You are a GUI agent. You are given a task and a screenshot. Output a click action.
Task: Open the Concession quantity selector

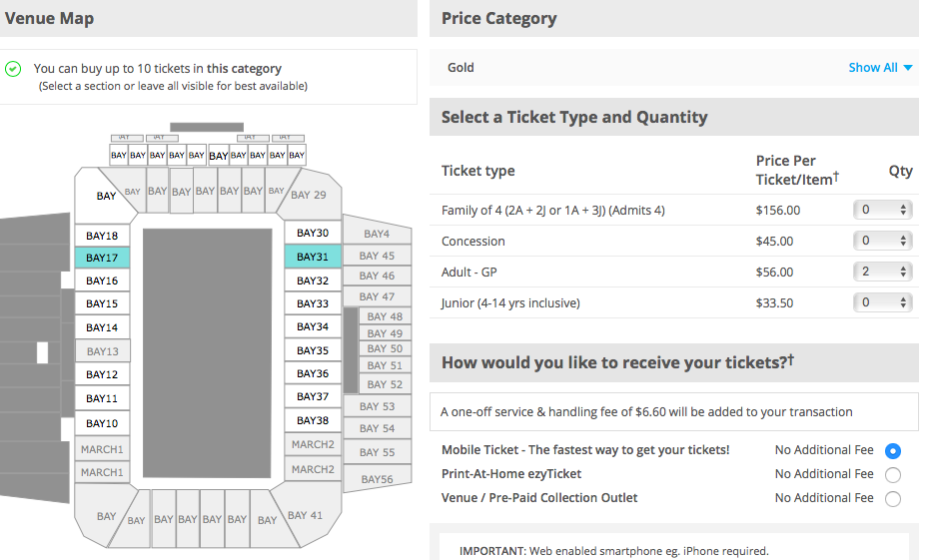pyautogui.click(x=883, y=241)
